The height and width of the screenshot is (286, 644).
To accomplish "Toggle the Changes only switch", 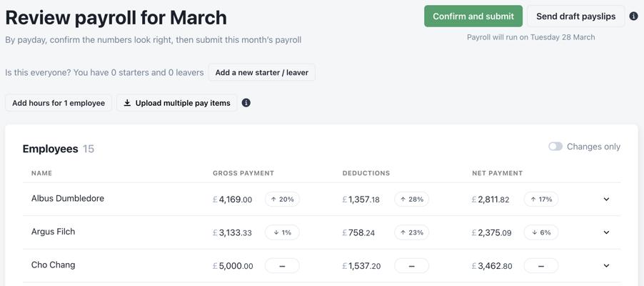I will point(555,147).
